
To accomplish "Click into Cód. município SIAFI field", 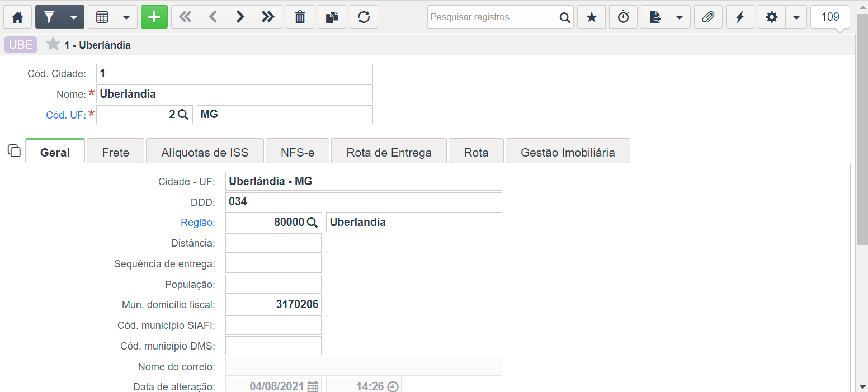I will 273,325.
